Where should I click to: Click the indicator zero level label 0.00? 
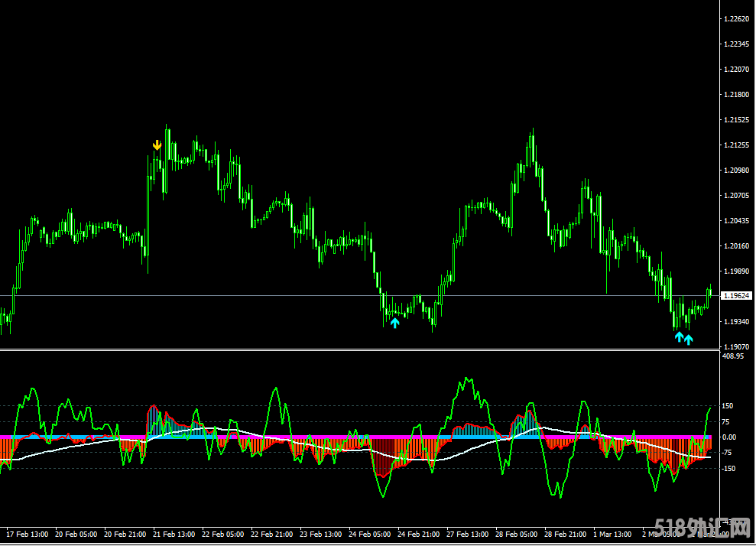click(x=729, y=437)
